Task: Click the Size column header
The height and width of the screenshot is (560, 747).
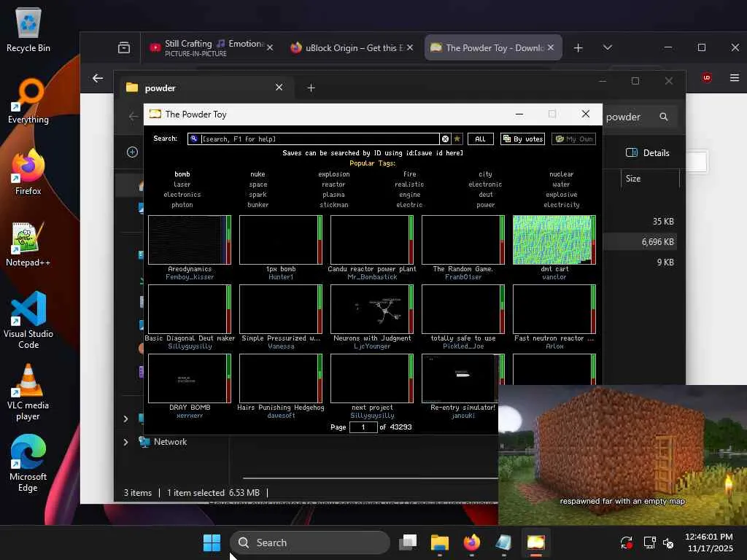Action: 650,179
